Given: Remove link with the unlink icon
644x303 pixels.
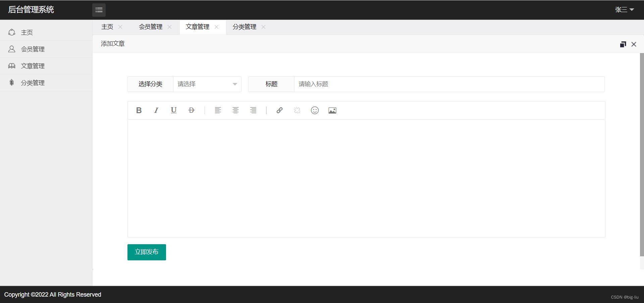Looking at the screenshot, I should (x=297, y=110).
